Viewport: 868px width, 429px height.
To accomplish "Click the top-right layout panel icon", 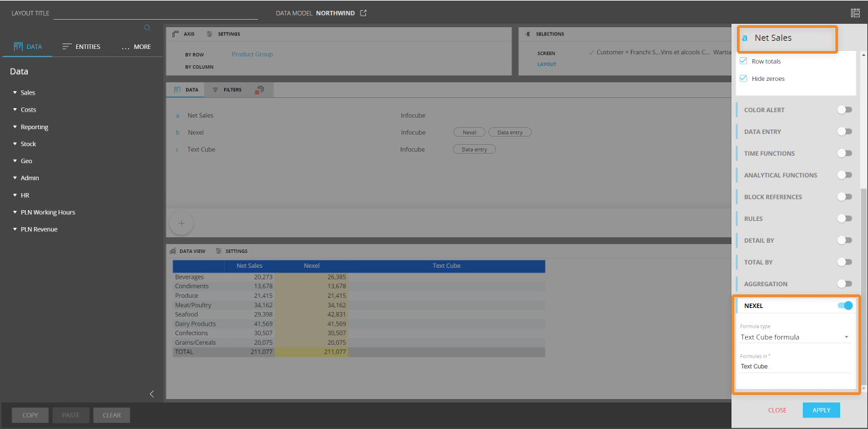I will (854, 13).
